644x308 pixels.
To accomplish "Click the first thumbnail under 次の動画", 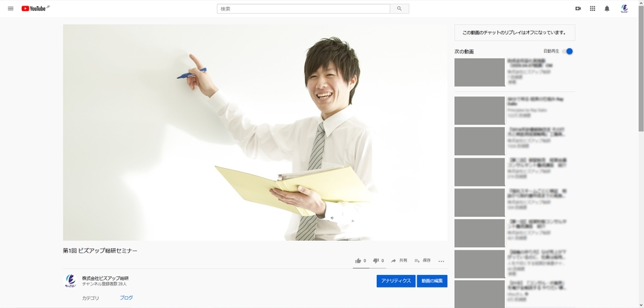I will coord(480,72).
